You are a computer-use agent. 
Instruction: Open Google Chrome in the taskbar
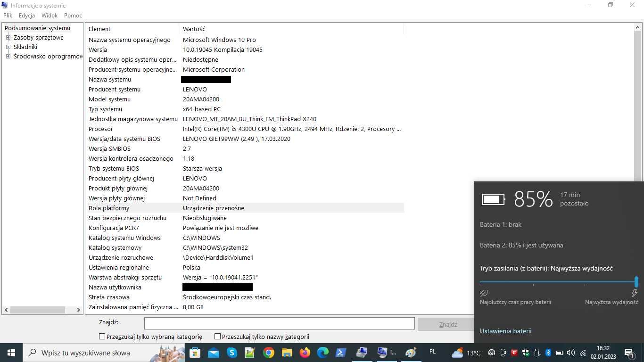(x=268, y=353)
